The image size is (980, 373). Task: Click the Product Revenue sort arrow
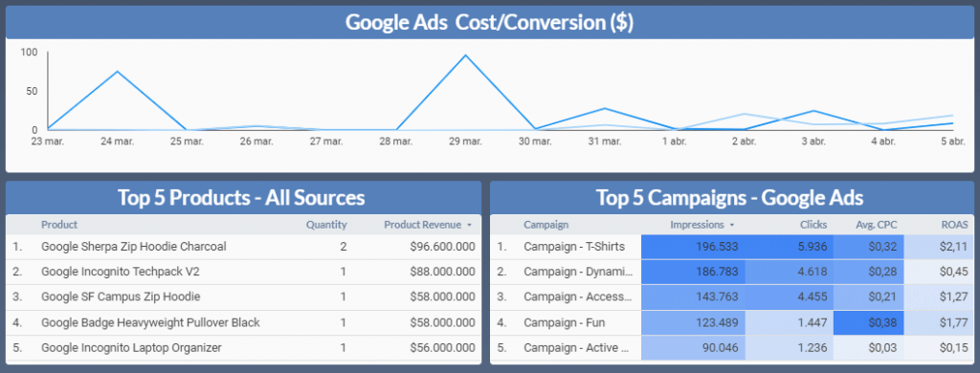click(x=469, y=226)
